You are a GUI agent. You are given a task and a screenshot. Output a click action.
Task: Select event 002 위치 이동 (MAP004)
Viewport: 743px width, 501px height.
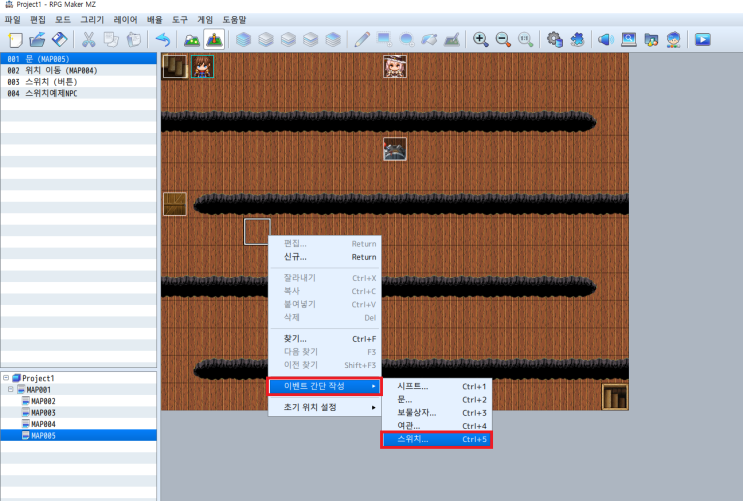click(79, 70)
